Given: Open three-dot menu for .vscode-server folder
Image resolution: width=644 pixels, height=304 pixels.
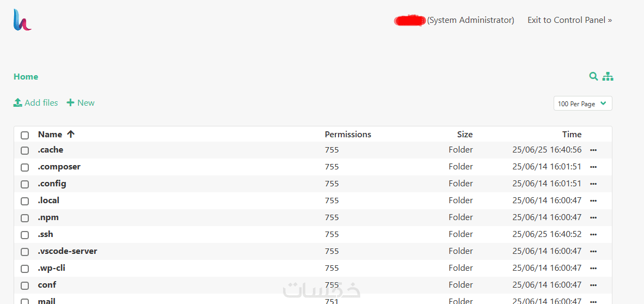Looking at the screenshot, I should (593, 251).
